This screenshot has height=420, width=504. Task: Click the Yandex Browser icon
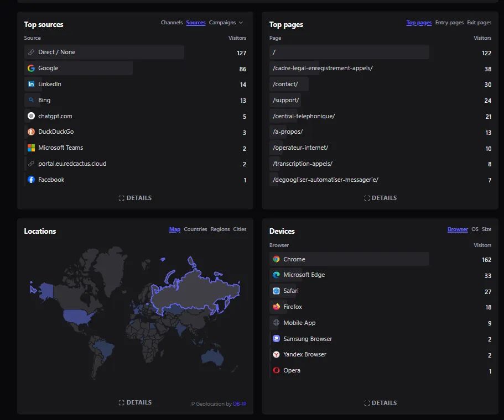(x=276, y=354)
